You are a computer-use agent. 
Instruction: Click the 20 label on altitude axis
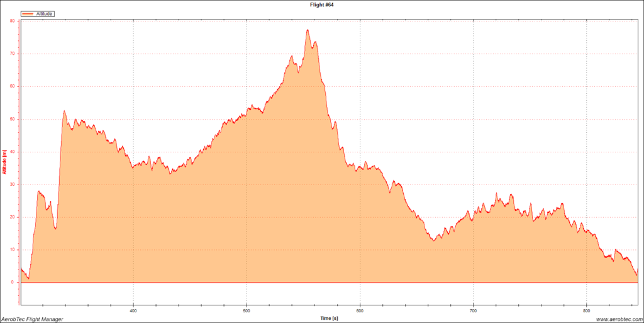coord(13,217)
